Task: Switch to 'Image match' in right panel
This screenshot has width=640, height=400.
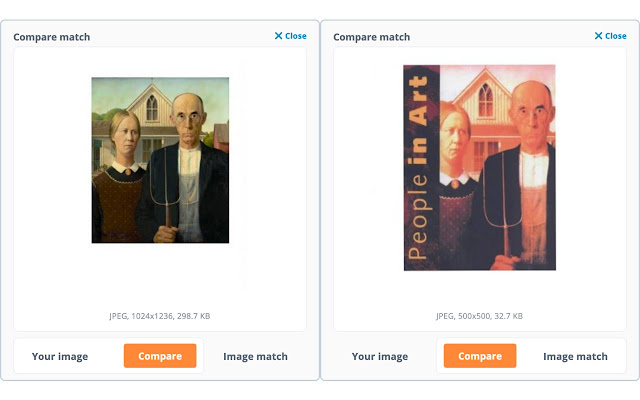Action: pos(575,356)
